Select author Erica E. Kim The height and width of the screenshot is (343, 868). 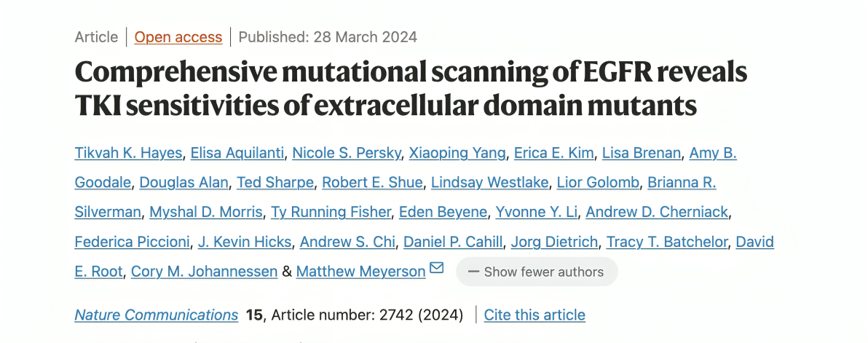pos(553,153)
